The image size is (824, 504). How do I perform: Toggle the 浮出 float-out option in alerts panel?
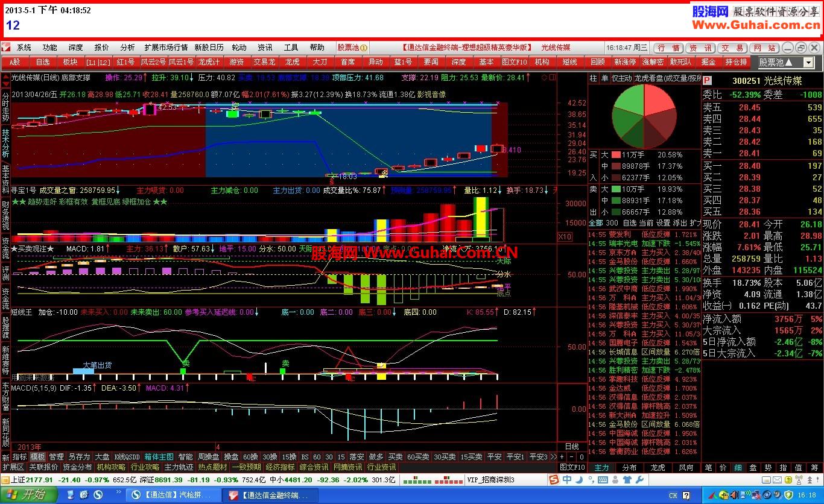click(x=680, y=223)
